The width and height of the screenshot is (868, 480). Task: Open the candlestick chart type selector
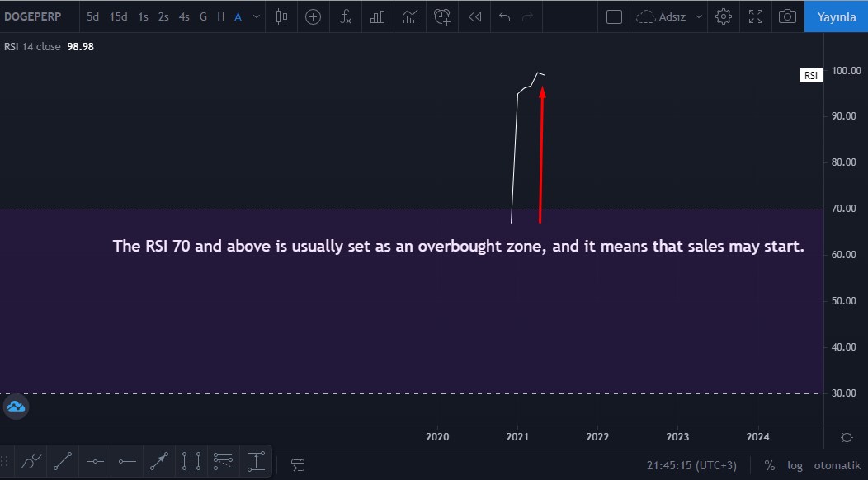click(281, 16)
